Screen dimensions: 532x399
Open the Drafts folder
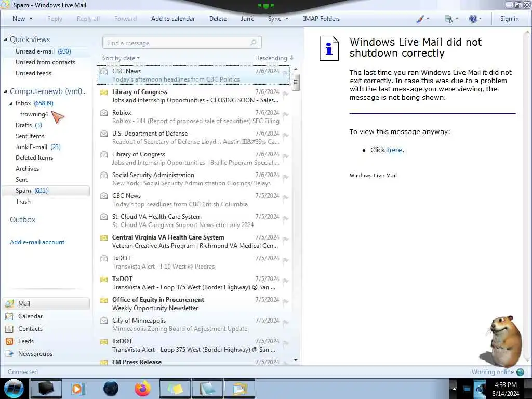[x=29, y=125]
